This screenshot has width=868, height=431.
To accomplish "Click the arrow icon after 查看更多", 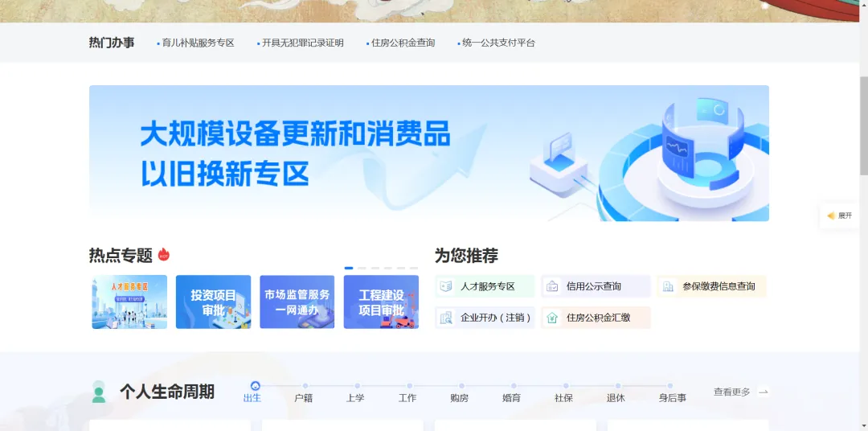I will (x=764, y=392).
